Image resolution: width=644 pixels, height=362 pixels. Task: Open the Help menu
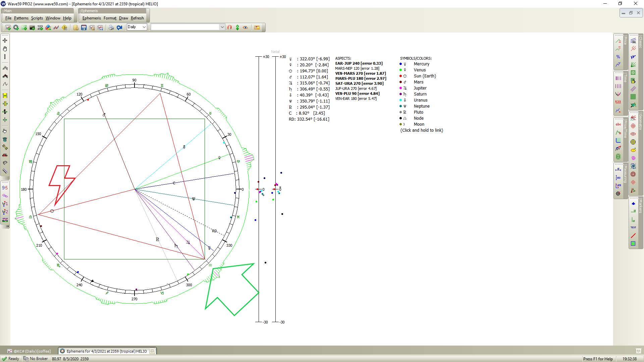(x=67, y=18)
